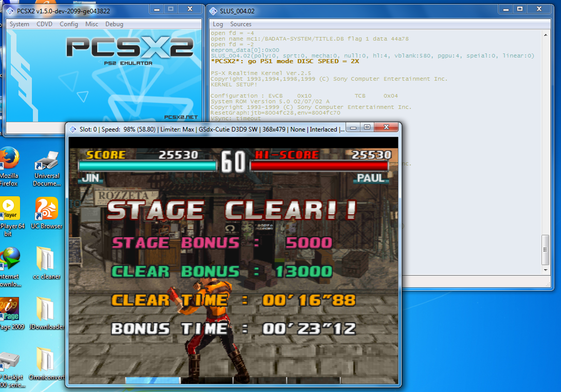Click console scrollbar down arrow
561x392 pixels.
point(545,270)
